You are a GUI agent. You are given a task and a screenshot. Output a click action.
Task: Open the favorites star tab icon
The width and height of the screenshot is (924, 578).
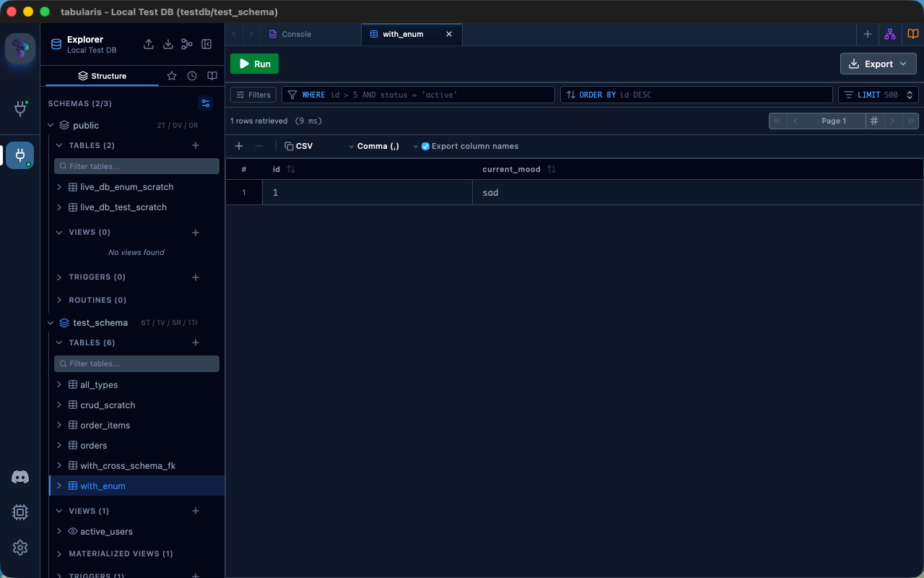click(172, 76)
